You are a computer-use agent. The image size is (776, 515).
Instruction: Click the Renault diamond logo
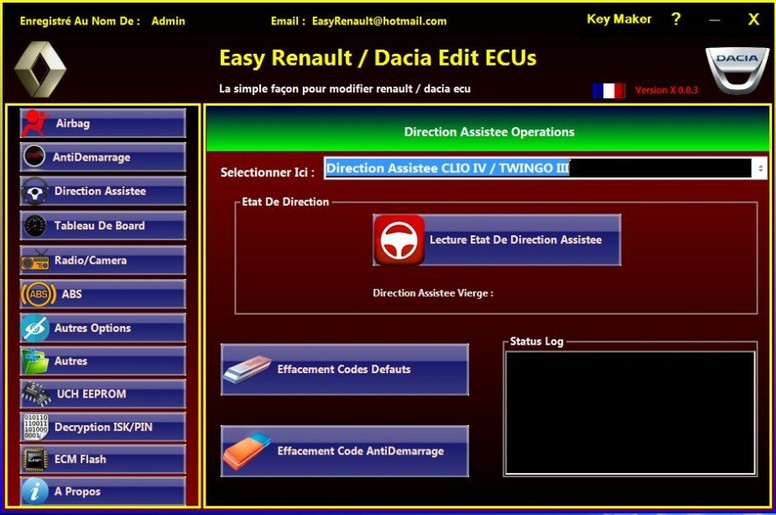point(40,70)
